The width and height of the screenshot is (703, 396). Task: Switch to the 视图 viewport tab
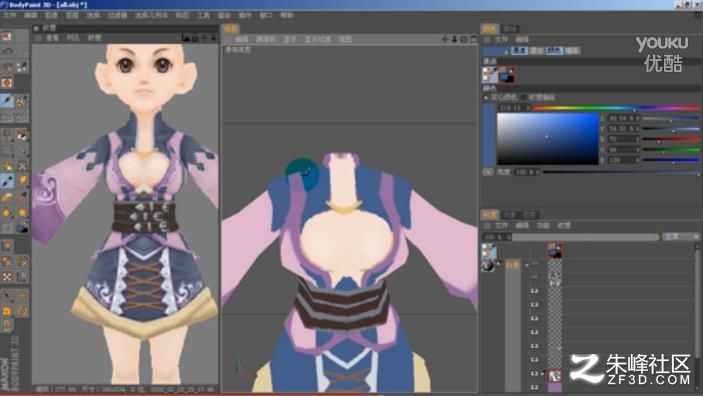tap(231, 29)
